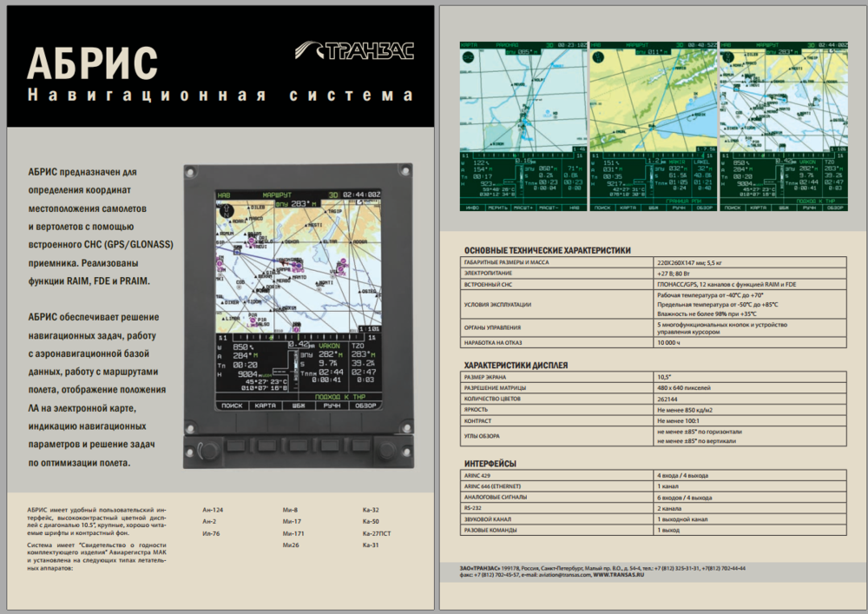
Task: Click the ИНТЕРФЕЙСЫ heading
Action: pos(490,464)
